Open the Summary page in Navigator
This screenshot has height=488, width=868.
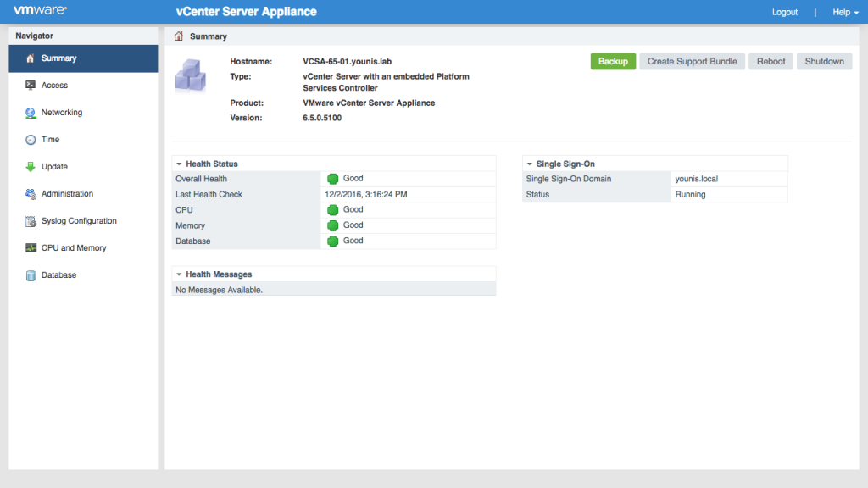(83, 58)
